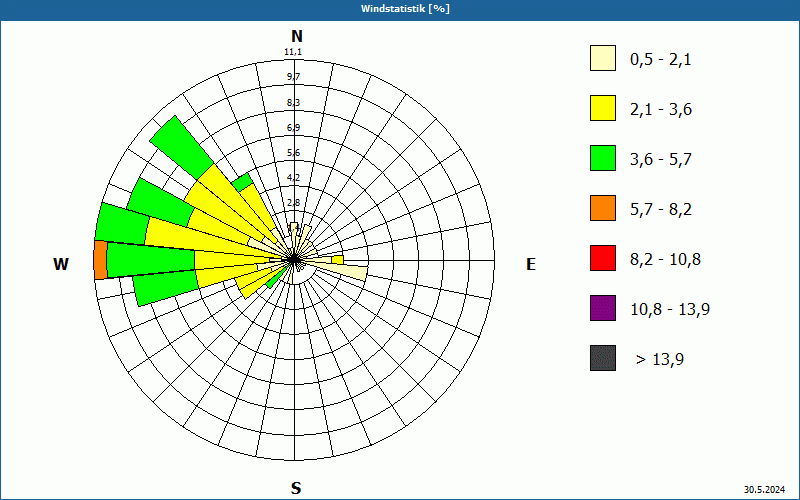The image size is (800, 500).
Task: Click the 11,1 radial axis value
Action: coord(293,52)
